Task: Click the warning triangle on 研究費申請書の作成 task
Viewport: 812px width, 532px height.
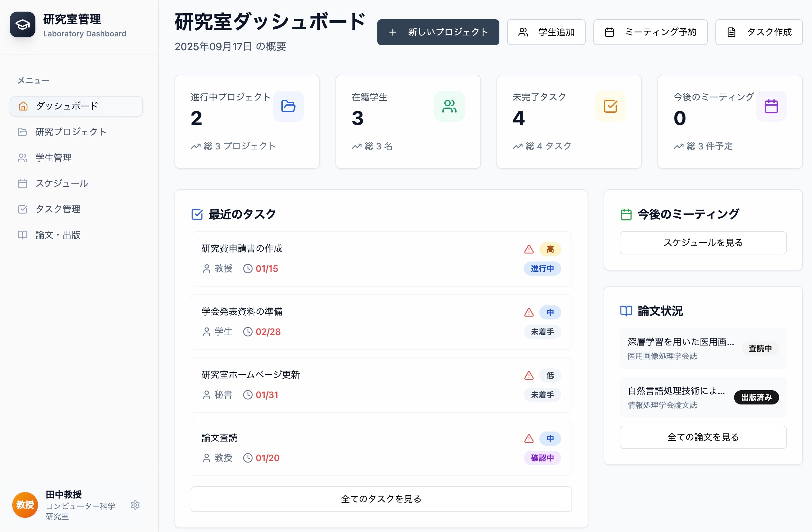Action: pos(528,249)
